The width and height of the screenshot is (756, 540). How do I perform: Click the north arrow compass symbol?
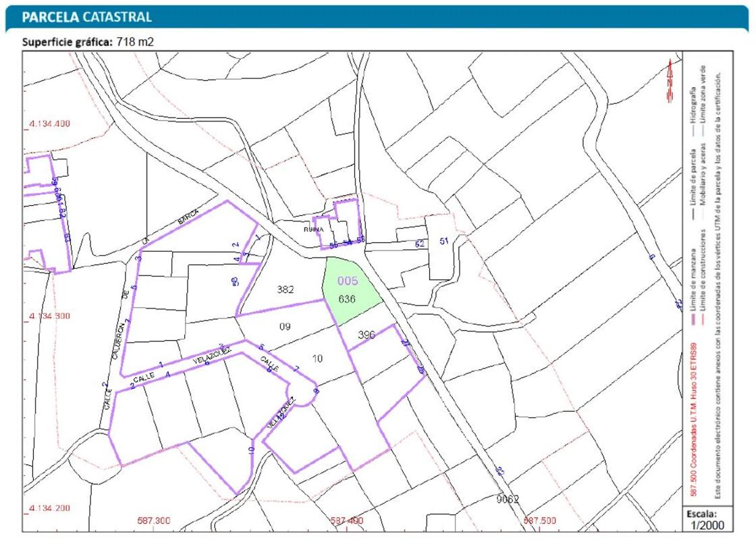[x=670, y=80]
